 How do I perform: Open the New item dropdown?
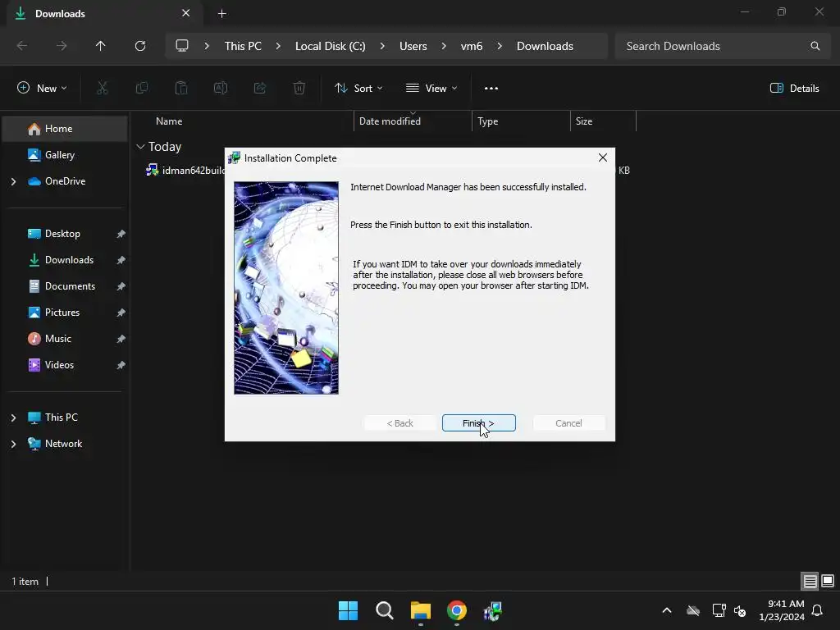pyautogui.click(x=42, y=88)
